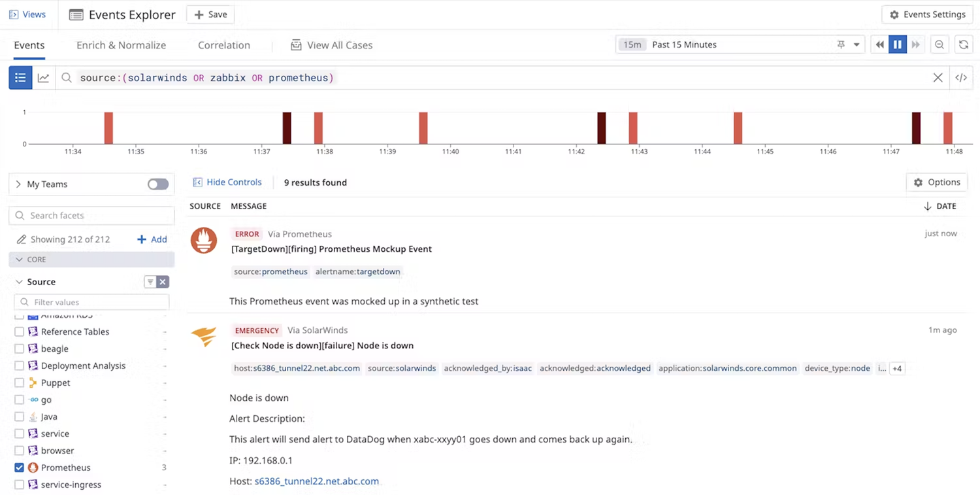
Task: Click the host:s6386_tunnel22.net.abc.com tag
Action: [x=297, y=368]
